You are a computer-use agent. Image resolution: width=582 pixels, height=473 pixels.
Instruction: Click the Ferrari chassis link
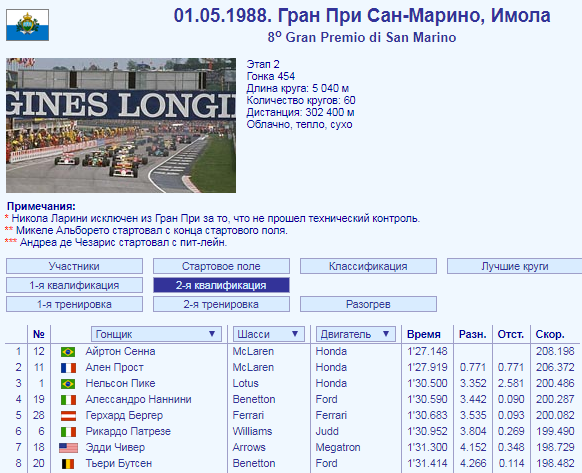tap(248, 415)
